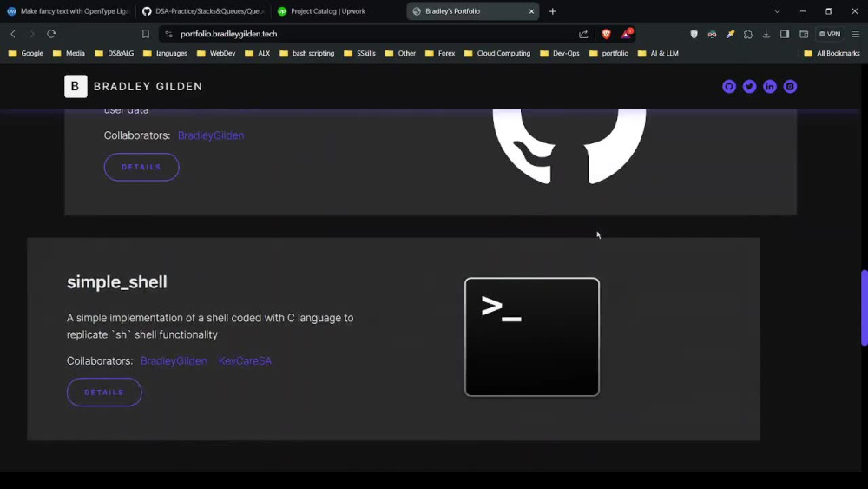
Task: Open KevCareSA collaborator link
Action: click(x=245, y=361)
